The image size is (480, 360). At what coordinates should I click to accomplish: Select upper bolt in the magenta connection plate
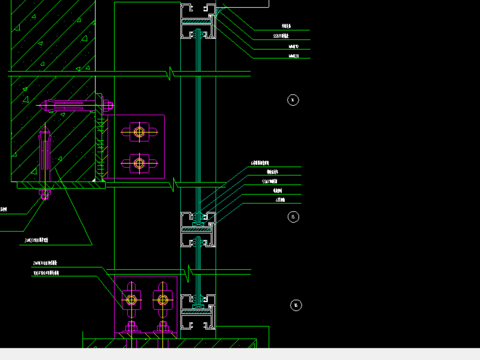coord(139,132)
